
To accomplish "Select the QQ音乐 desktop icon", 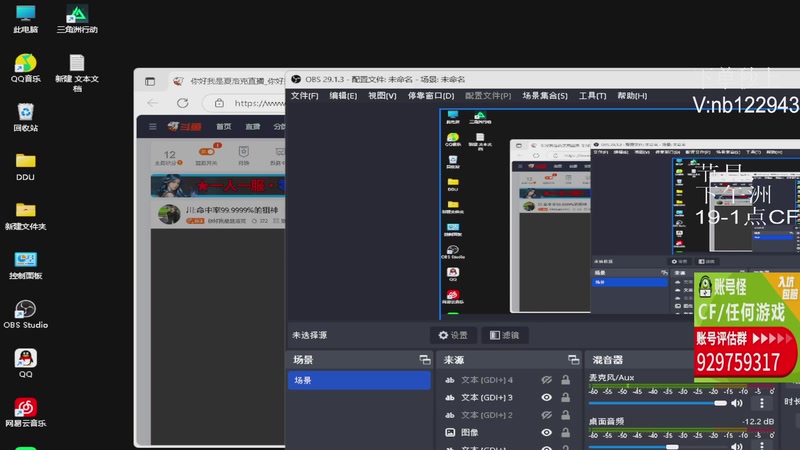I will coord(25,67).
